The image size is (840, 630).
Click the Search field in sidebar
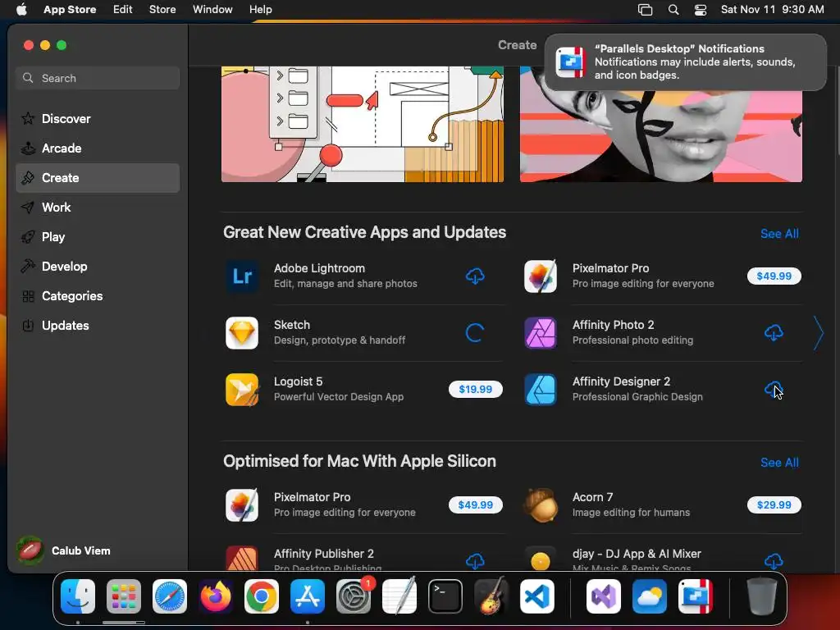98,78
